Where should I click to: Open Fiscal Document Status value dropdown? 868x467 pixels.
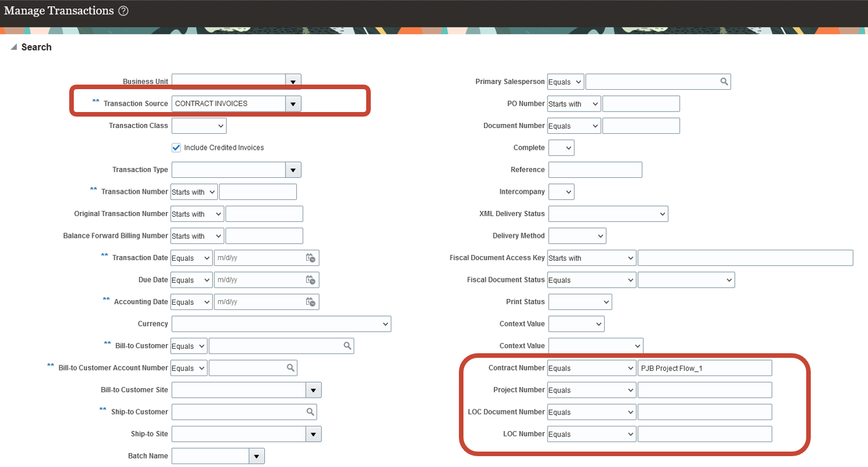[x=686, y=280]
